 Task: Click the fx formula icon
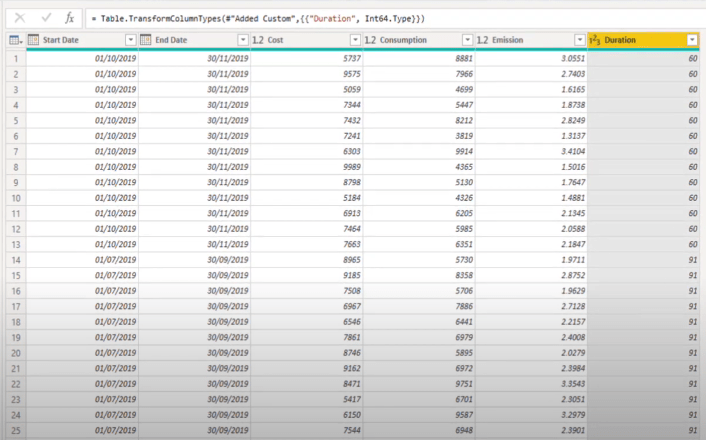coord(69,18)
